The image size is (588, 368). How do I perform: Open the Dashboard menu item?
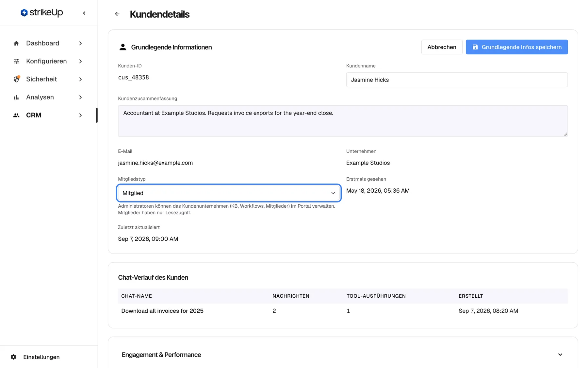pos(48,43)
